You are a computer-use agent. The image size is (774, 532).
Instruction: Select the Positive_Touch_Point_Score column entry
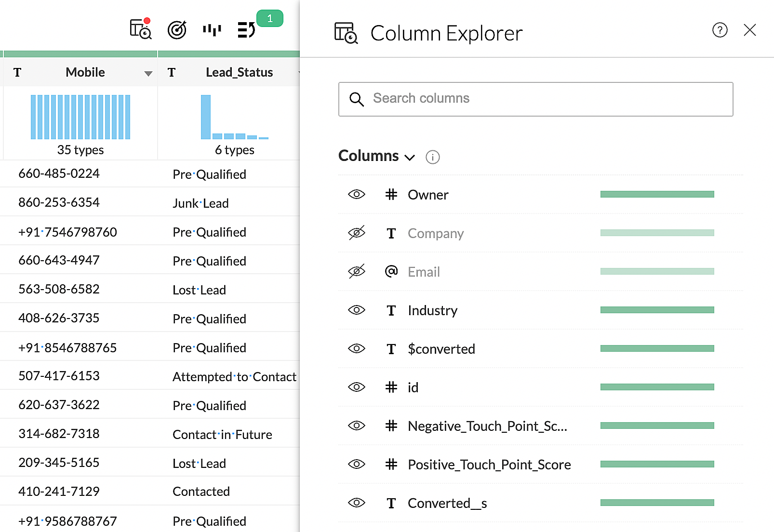[489, 465]
